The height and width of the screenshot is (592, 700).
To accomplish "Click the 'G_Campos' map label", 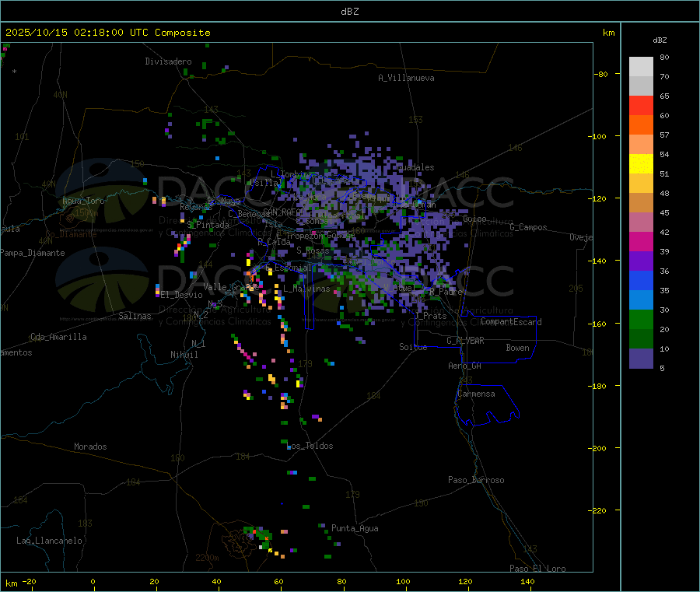I will [528, 227].
